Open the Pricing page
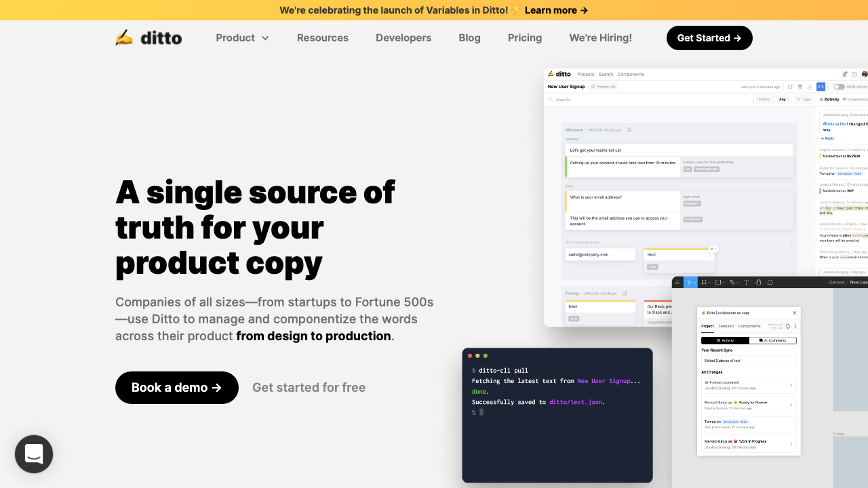 [524, 38]
